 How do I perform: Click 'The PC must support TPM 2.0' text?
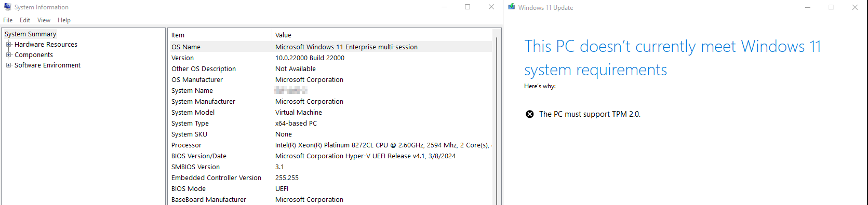pyautogui.click(x=590, y=114)
